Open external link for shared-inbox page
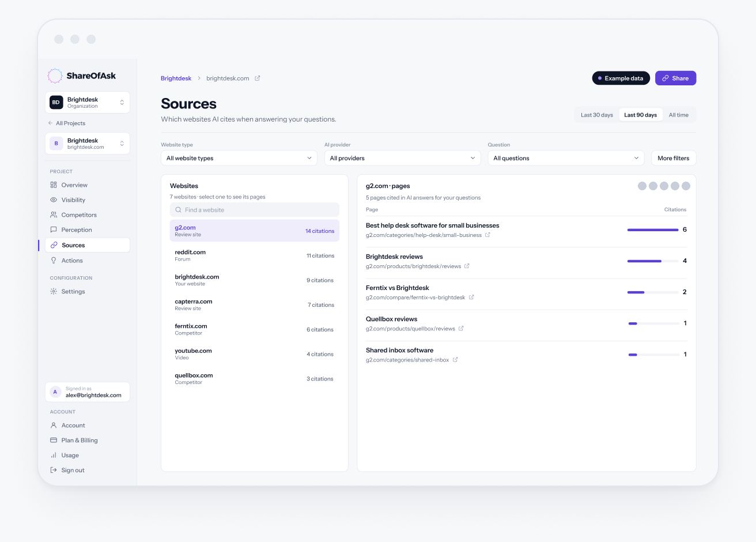This screenshot has height=542, width=756. pos(455,359)
